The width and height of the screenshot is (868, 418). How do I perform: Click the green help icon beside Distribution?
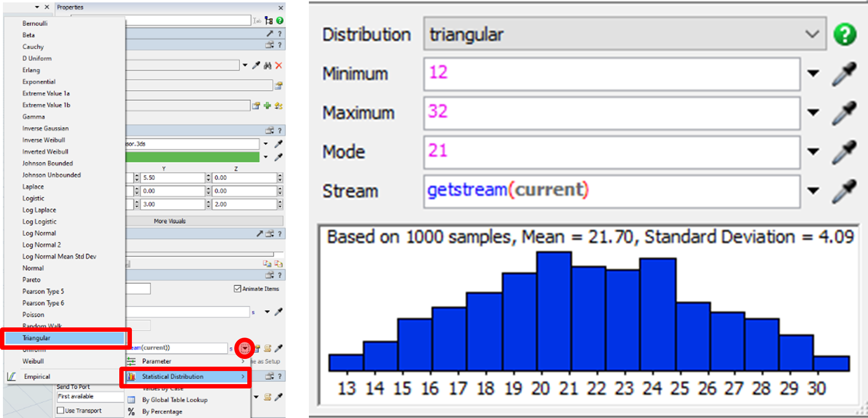pos(845,35)
